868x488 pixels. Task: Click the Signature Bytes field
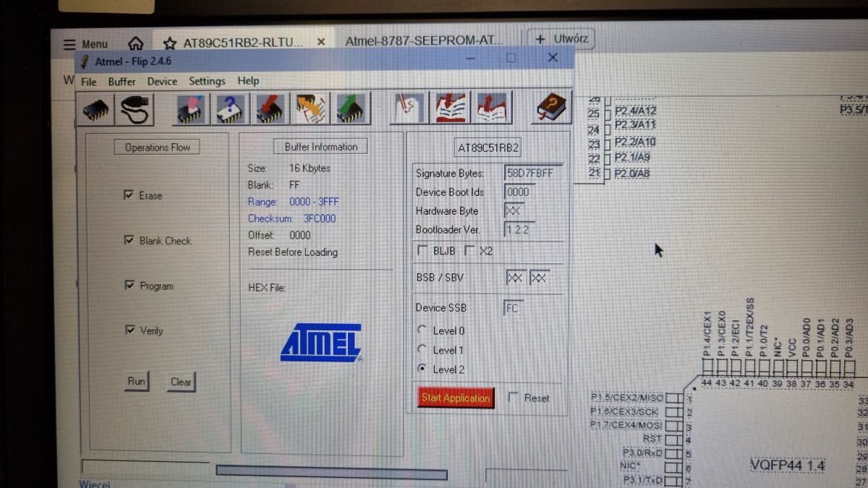click(x=534, y=173)
